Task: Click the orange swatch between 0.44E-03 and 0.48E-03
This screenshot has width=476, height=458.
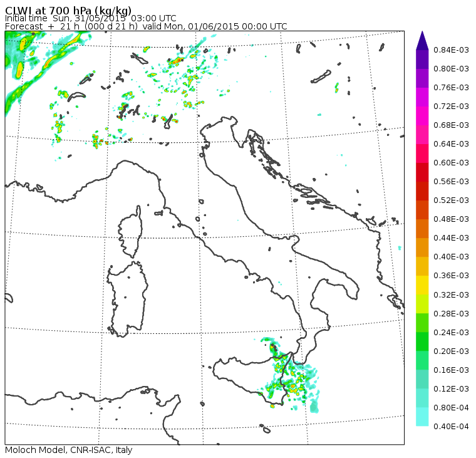Action: tap(422, 229)
